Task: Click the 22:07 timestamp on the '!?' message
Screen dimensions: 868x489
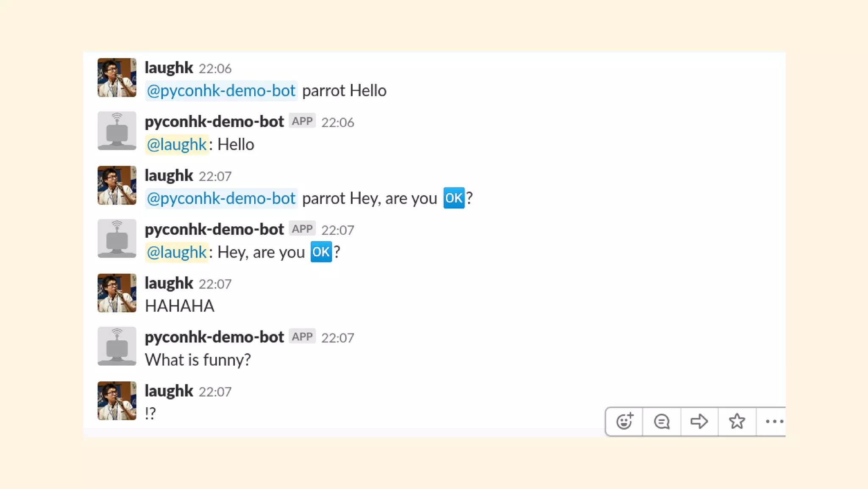Action: pyautogui.click(x=215, y=392)
